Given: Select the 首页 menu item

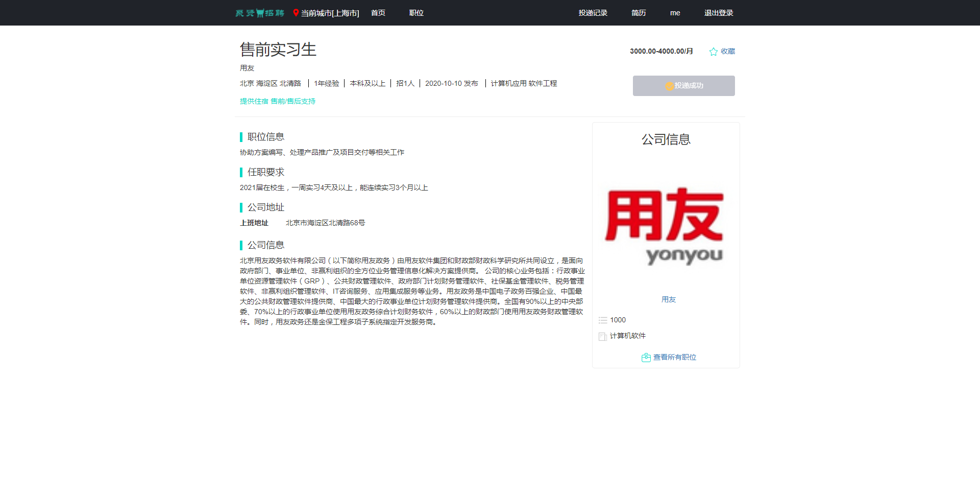Looking at the screenshot, I should [378, 13].
